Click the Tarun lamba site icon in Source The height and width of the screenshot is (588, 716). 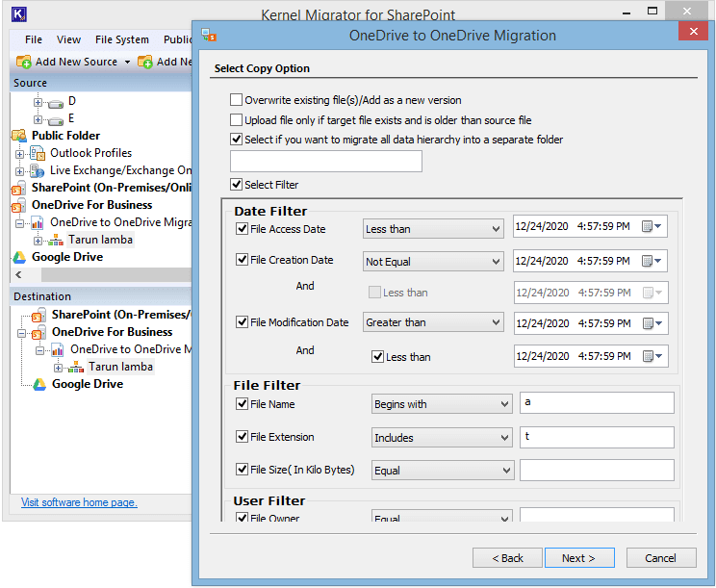coord(56,240)
